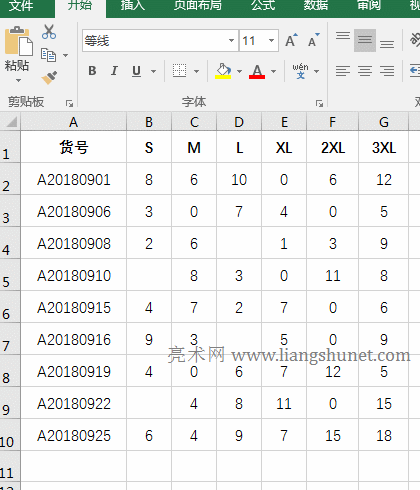Switch to the 页面布局 tab
The width and height of the screenshot is (420, 490).
pos(198,6)
